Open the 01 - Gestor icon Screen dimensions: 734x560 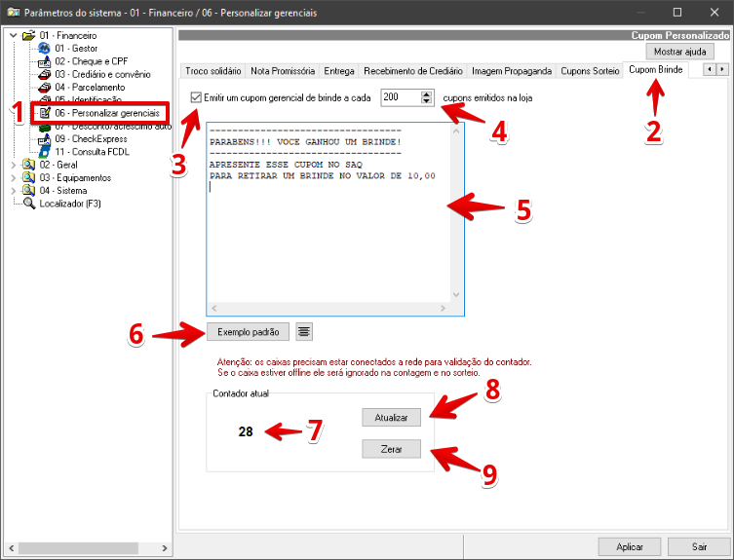[x=44, y=48]
